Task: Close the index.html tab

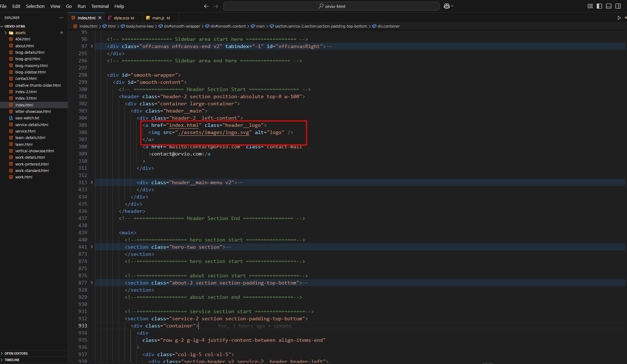Action: click(100, 18)
